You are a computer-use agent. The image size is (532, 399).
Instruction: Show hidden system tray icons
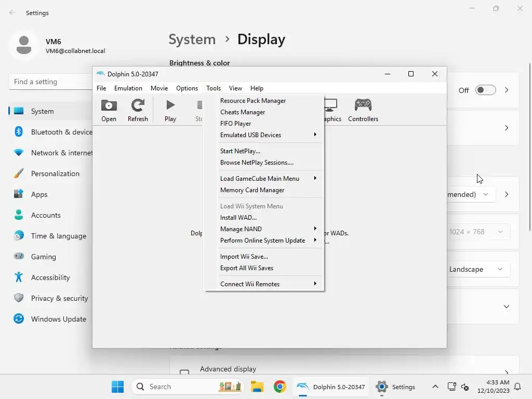pyautogui.click(x=435, y=387)
